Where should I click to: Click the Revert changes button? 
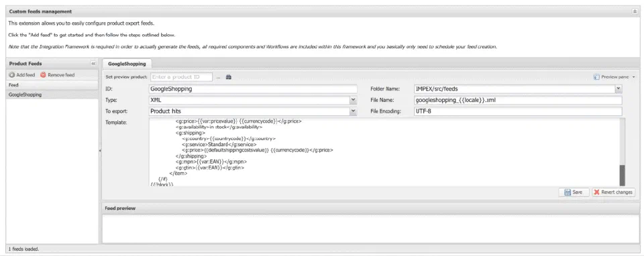(614, 192)
